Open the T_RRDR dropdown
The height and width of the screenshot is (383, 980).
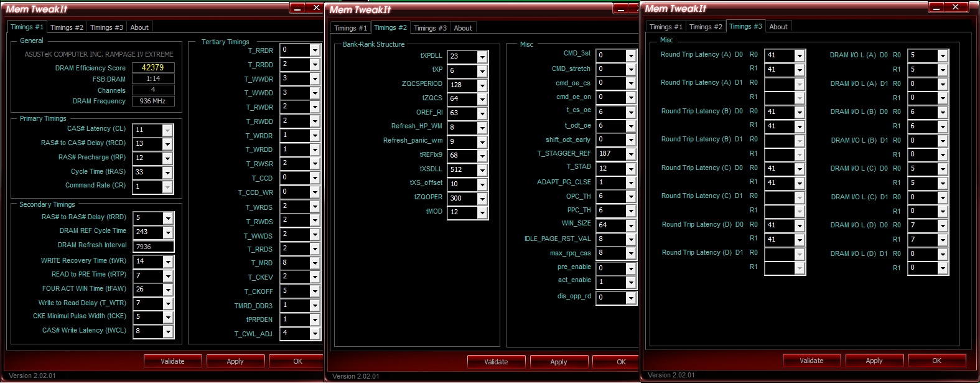[315, 50]
